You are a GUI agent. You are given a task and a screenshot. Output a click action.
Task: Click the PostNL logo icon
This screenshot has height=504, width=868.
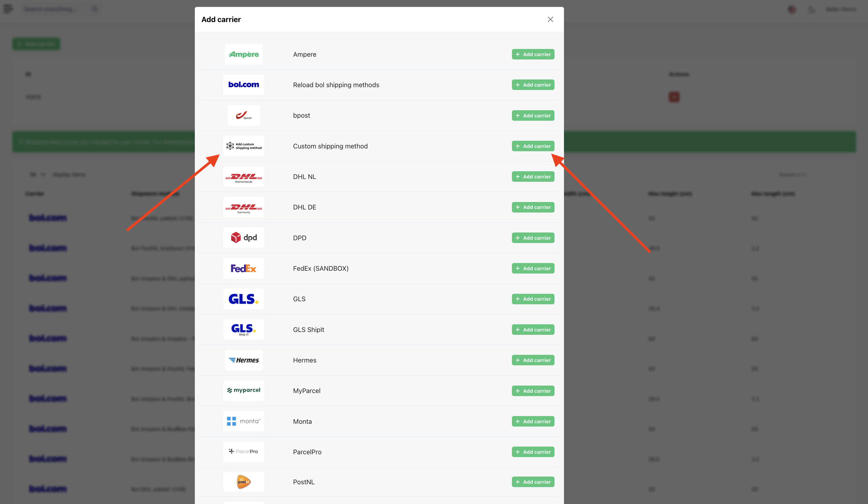244,482
